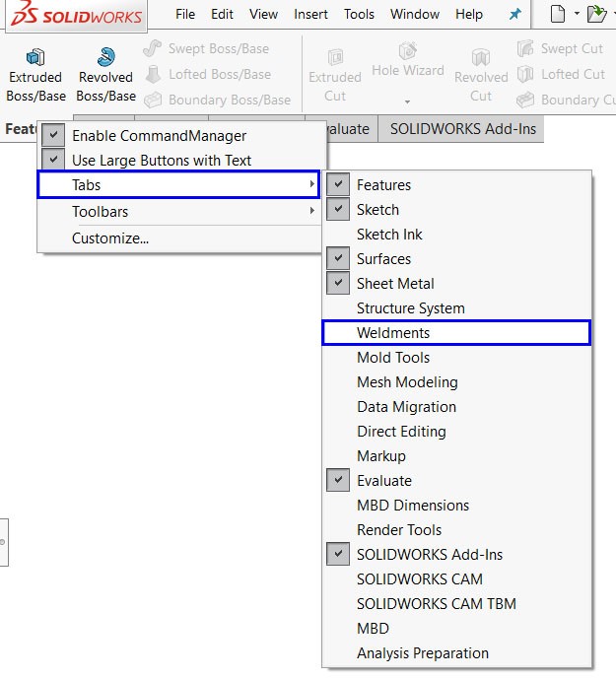Enable the MBD tab option

(x=456, y=629)
